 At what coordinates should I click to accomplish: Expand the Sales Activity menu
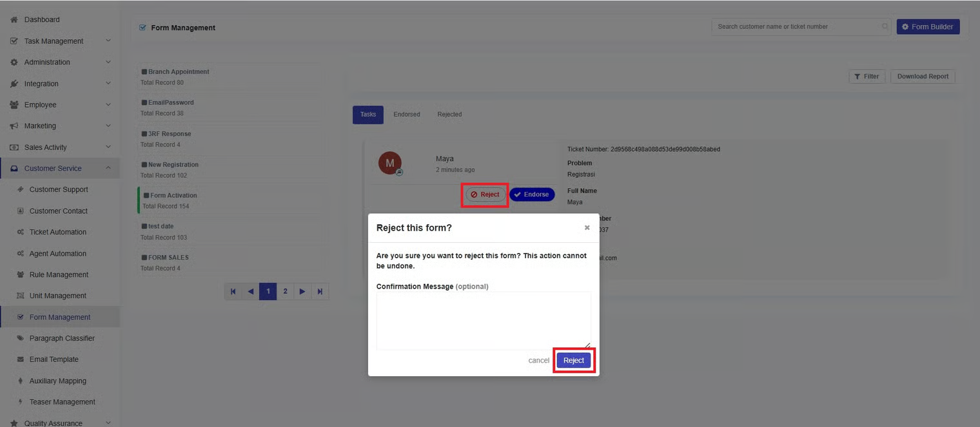point(108,147)
